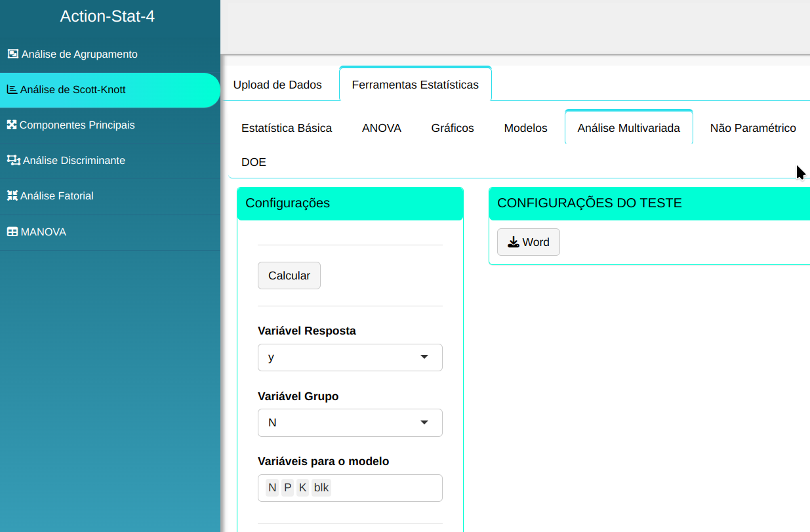The height and width of the screenshot is (532, 810).
Task: Open the Modelos tab
Action: [525, 128]
